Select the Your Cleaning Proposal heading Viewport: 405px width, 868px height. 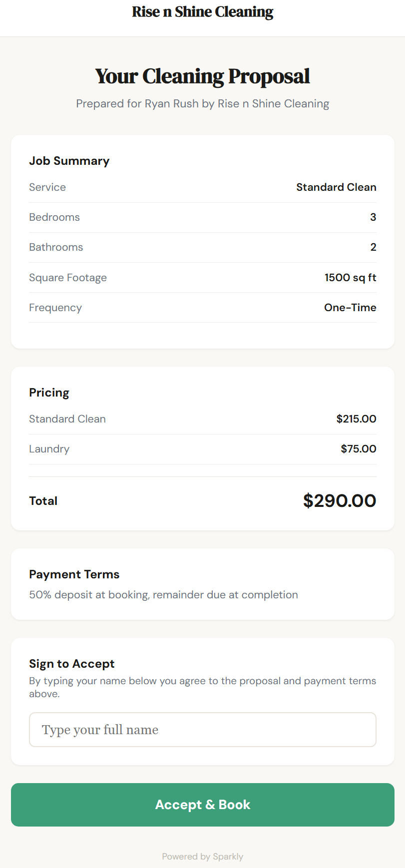pos(202,76)
